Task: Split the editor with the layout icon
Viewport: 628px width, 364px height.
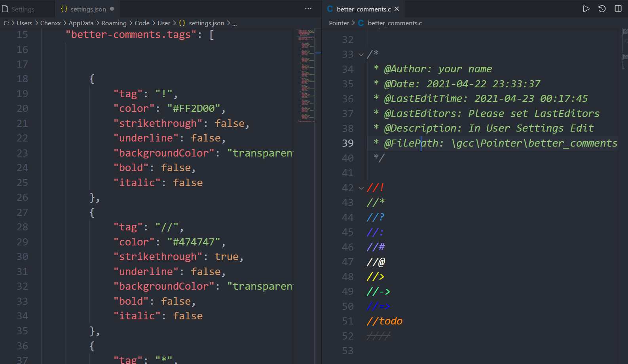Action: point(618,9)
